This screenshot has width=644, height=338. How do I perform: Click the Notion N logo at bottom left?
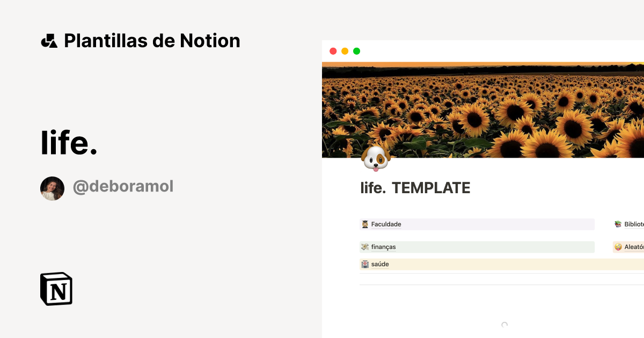click(x=55, y=289)
